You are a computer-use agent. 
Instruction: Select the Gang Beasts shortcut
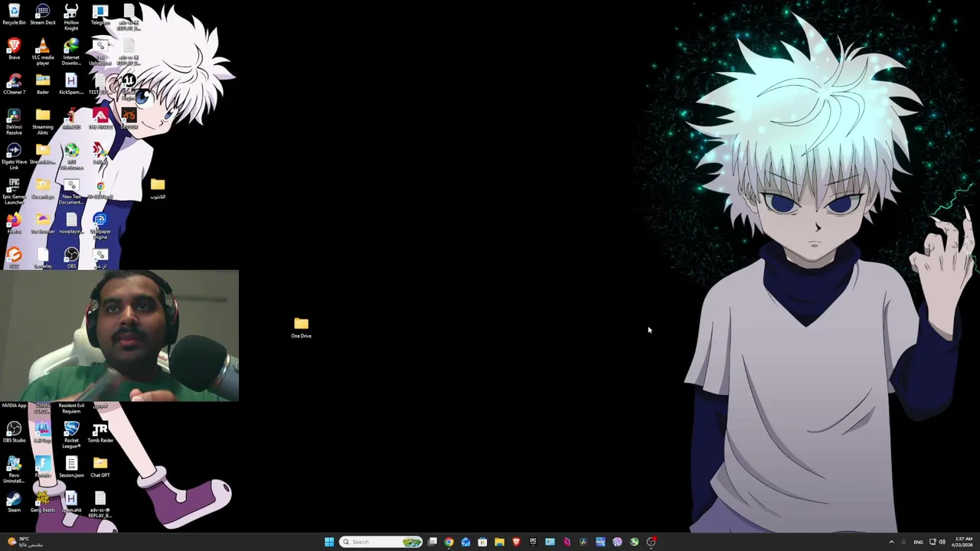point(43,502)
